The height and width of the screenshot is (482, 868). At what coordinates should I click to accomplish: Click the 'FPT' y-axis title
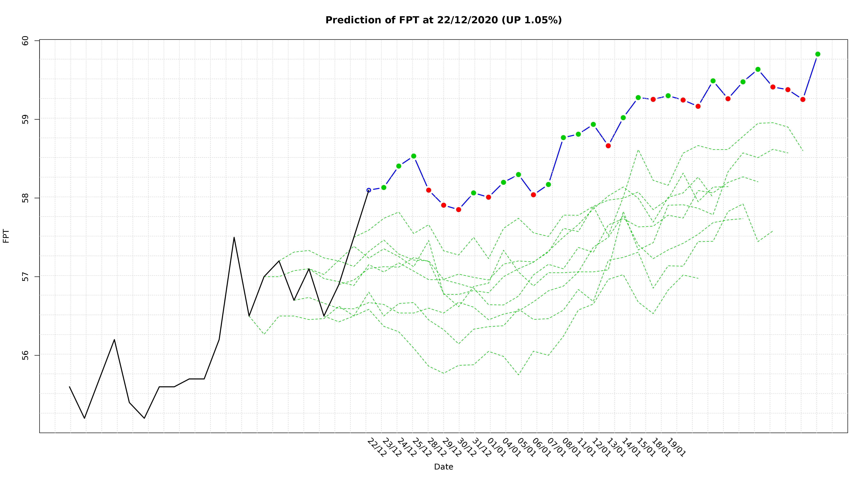click(x=6, y=236)
